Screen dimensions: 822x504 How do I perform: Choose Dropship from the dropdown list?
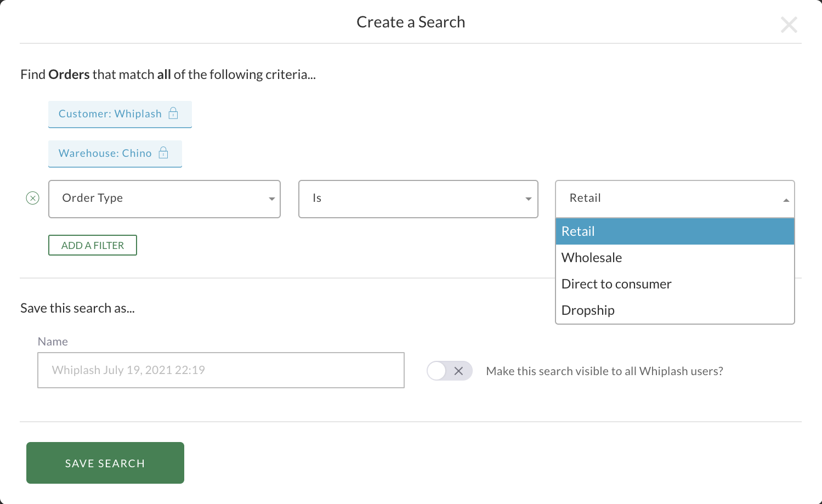pos(587,310)
